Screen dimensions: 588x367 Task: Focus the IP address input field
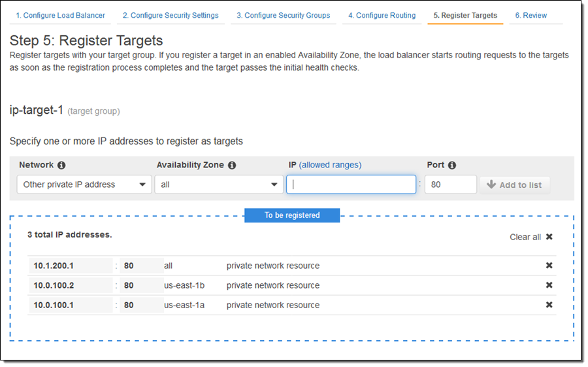[x=351, y=184]
